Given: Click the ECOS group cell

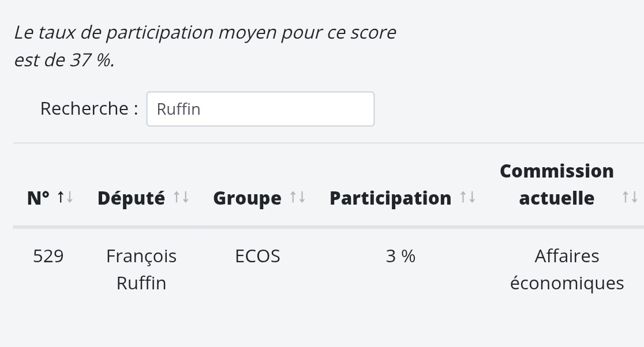Looking at the screenshot, I should pos(257,257).
